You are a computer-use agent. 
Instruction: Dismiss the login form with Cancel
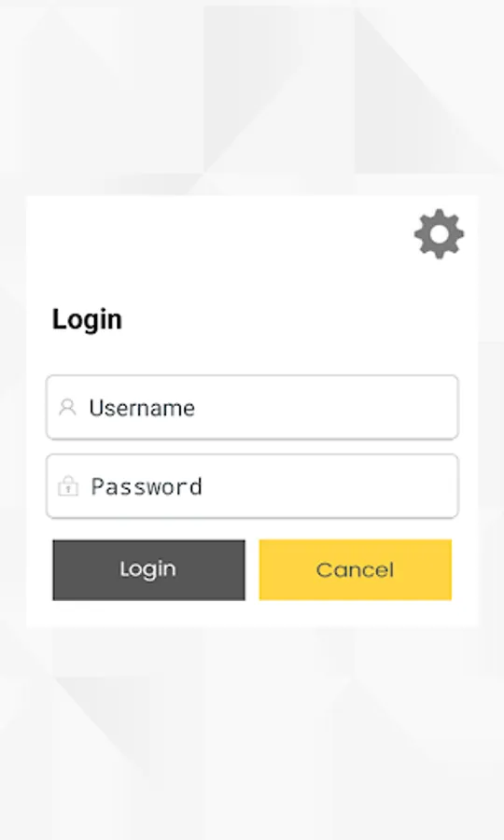(x=355, y=570)
